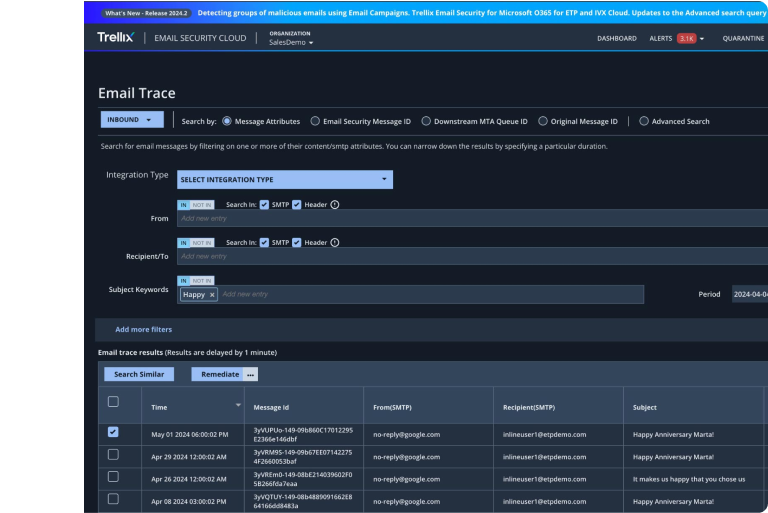Viewport: 768px width, 513px height.
Task: Click message ID starting 3yVRM95
Action: point(303,457)
